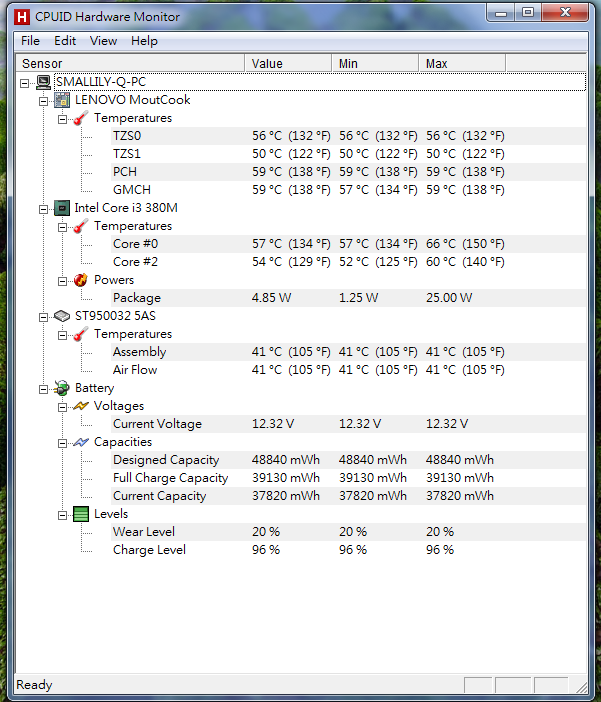601x702 pixels.
Task: Click the Voltages lightning icon
Action: (x=81, y=406)
